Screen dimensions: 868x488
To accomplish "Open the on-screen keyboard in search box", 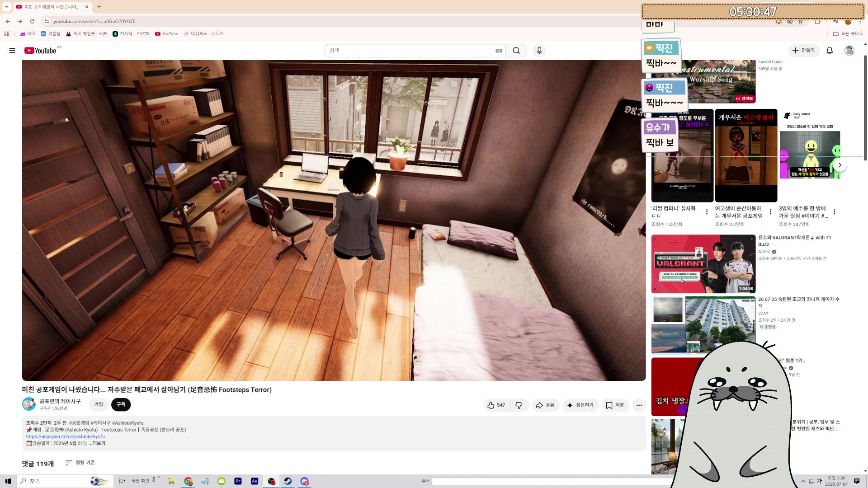I will 499,51.
